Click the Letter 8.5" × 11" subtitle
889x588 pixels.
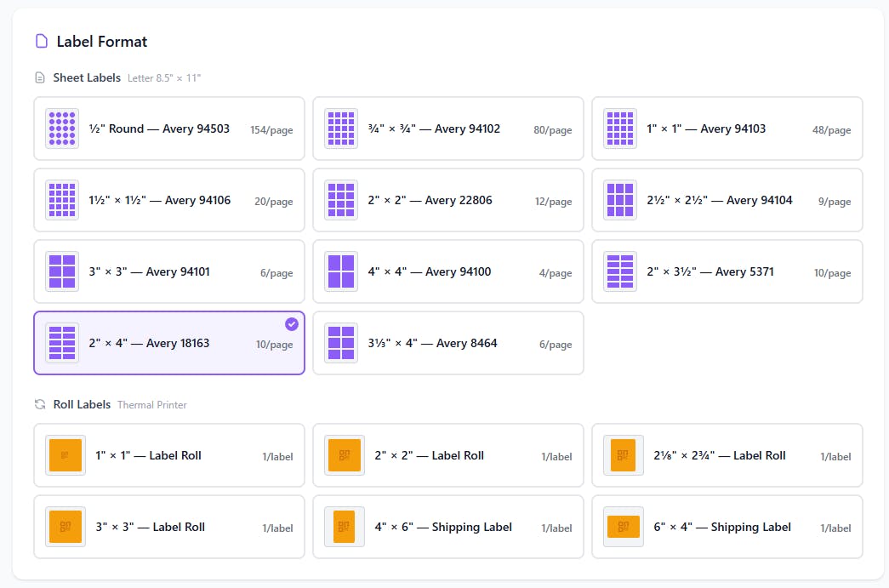164,78
